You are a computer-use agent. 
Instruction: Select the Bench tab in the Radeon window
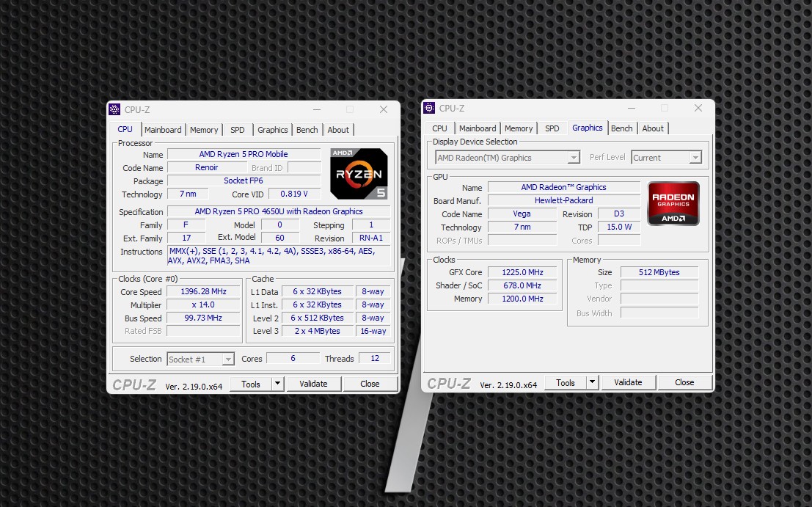pyautogui.click(x=621, y=128)
